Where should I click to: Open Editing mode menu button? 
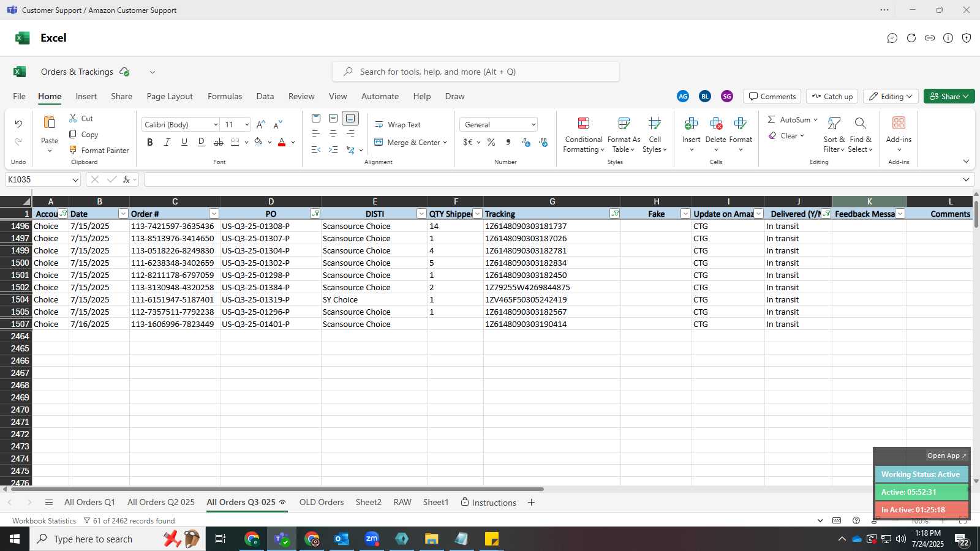point(891,96)
